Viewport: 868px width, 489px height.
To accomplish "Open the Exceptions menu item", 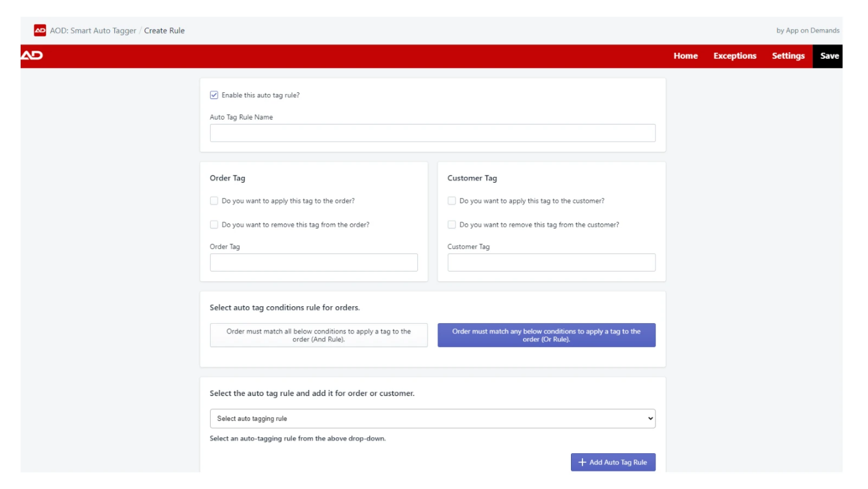I will (x=734, y=56).
